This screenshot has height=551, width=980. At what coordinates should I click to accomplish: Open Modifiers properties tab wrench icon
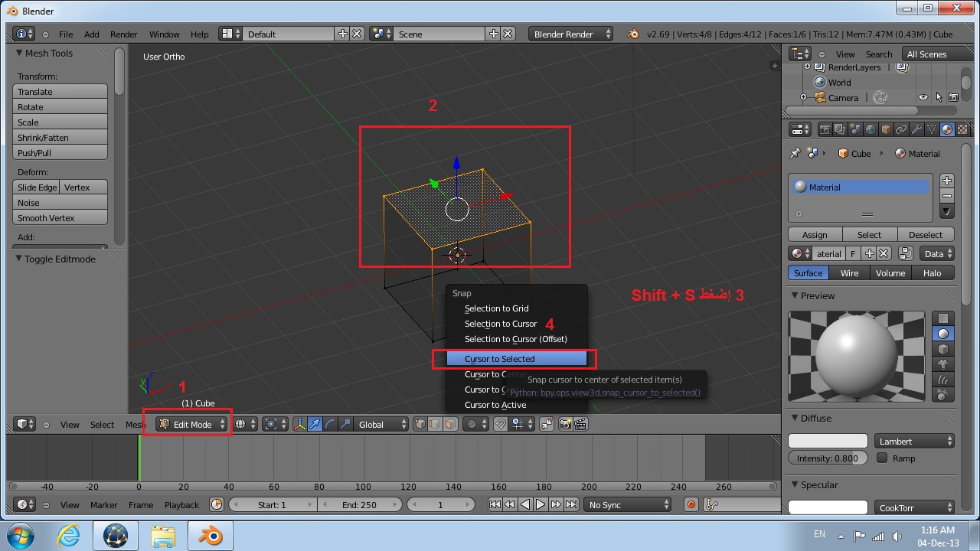pyautogui.click(x=916, y=130)
